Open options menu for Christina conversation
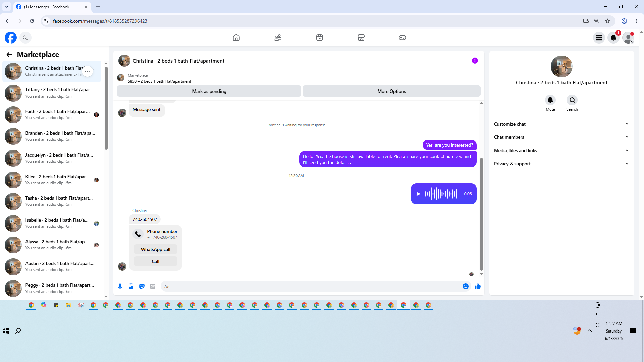 tap(87, 71)
